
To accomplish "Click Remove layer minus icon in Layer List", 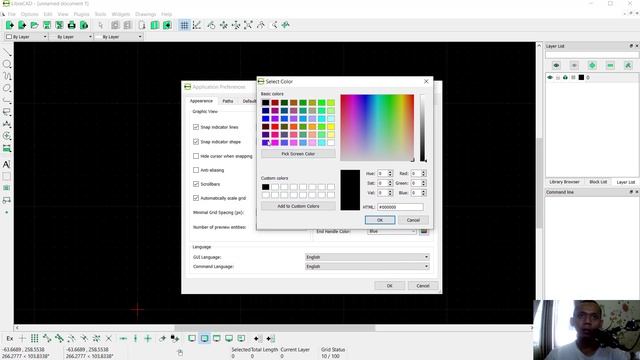I will tap(610, 65).
